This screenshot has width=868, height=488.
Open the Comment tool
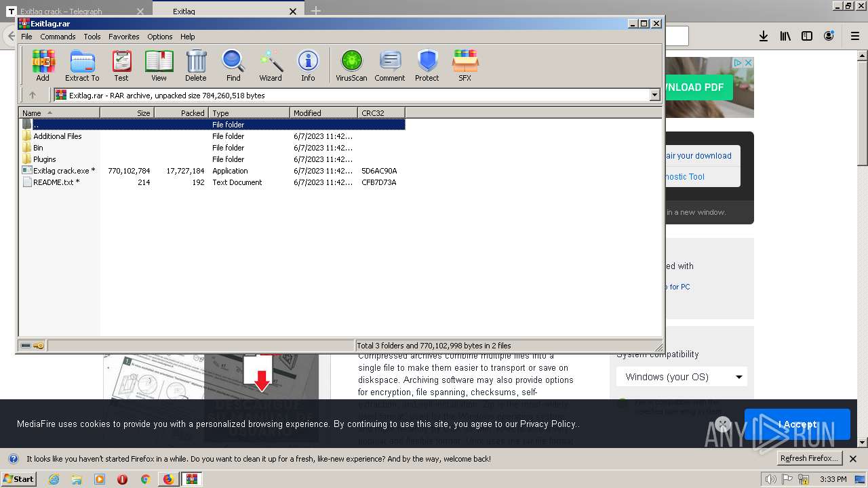pos(390,66)
